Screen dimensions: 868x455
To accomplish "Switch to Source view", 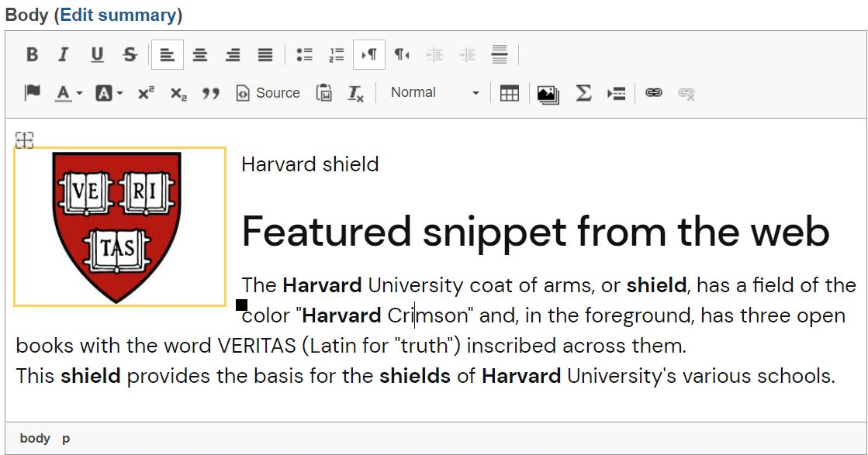I will (268, 93).
